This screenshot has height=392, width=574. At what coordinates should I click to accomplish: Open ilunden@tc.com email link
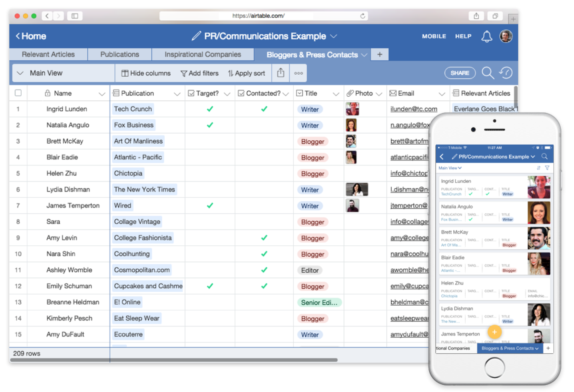pos(414,109)
